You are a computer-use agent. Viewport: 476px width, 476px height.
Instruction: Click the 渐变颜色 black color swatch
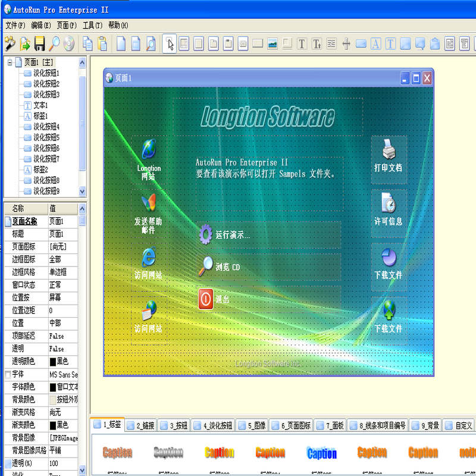(x=53, y=425)
